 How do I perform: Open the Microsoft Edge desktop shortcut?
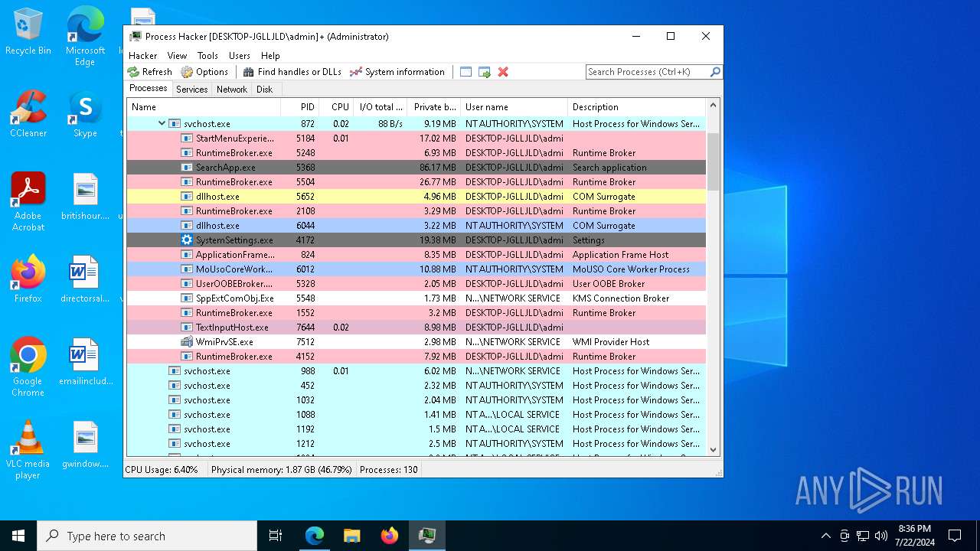pyautogui.click(x=85, y=36)
